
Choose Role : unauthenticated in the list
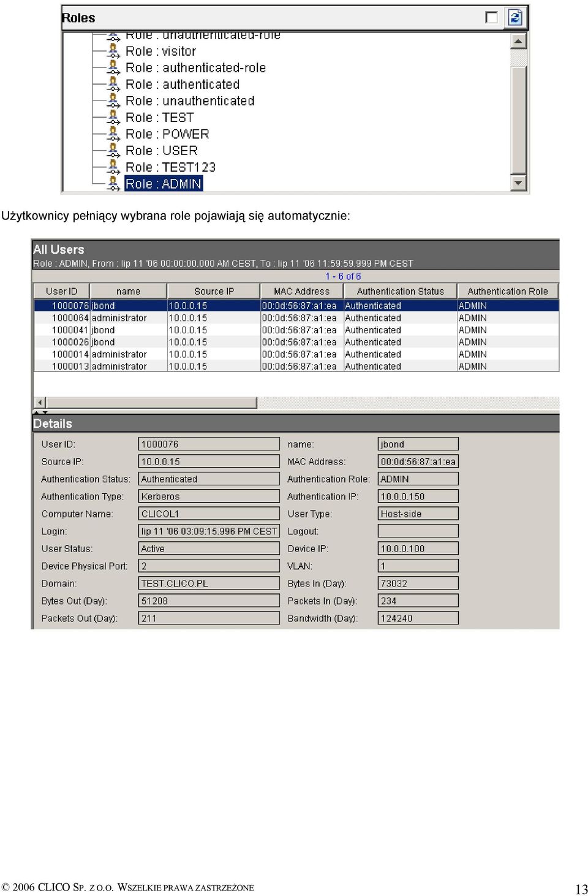coord(190,101)
